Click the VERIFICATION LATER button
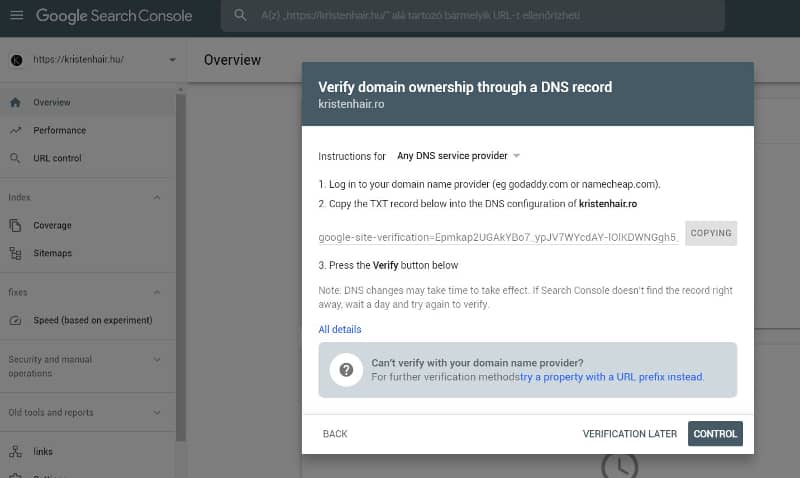 click(630, 434)
